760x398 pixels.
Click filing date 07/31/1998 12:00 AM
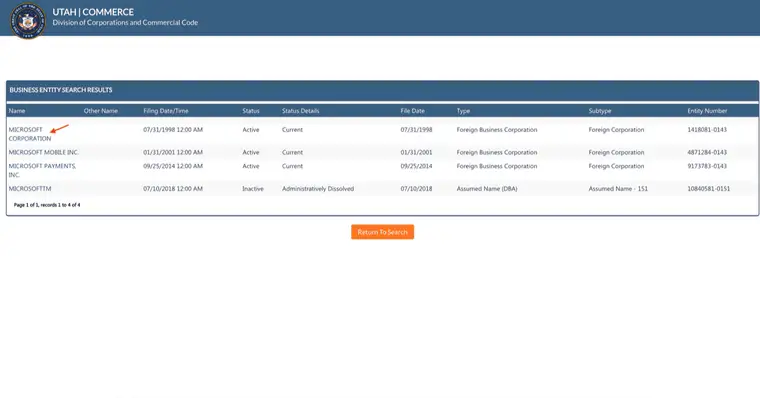pyautogui.click(x=173, y=129)
